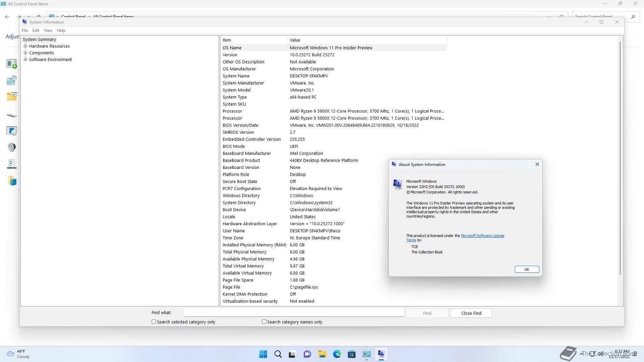
Task: Open the Chat app on taskbar
Action: [x=307, y=354]
